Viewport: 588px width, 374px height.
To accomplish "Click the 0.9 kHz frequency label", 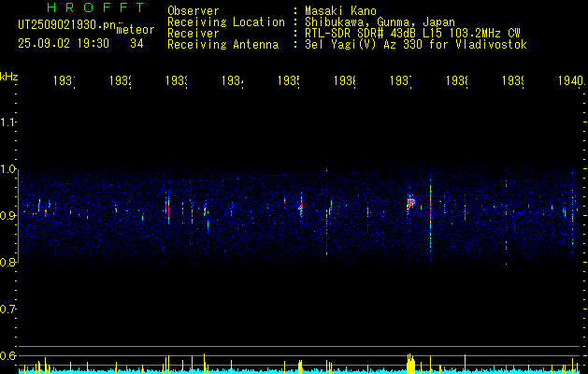I will click(7, 215).
